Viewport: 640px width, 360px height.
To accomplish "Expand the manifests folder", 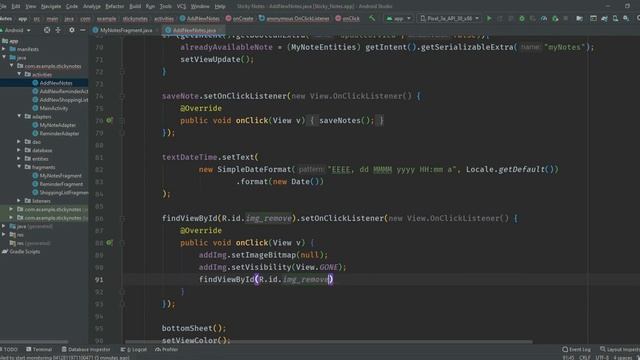I will [x=4, y=49].
